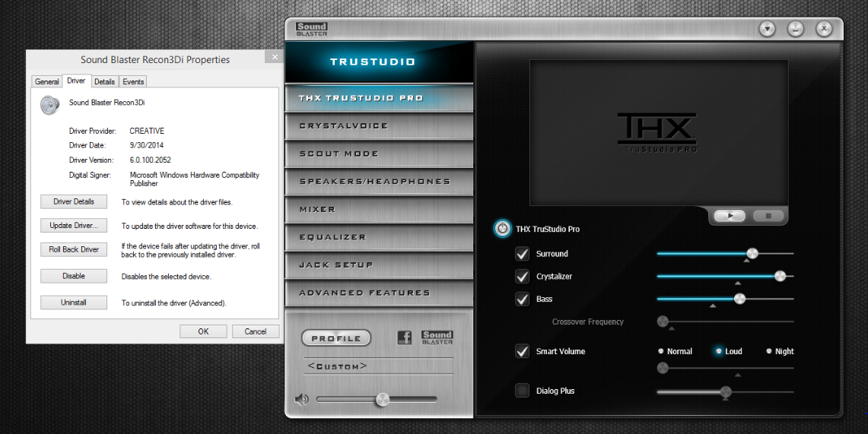
Task: Click the Driver Details button
Action: pos(74,201)
